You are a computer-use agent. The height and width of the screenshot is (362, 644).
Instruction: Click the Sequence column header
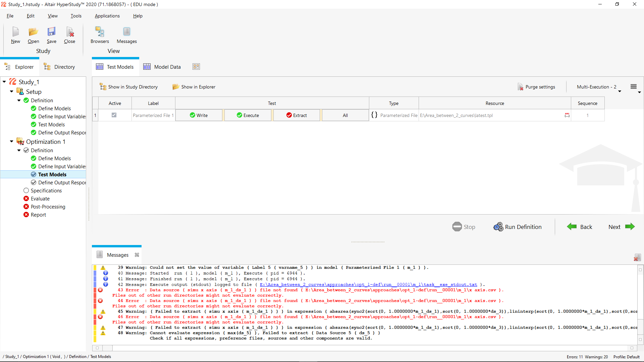point(587,103)
